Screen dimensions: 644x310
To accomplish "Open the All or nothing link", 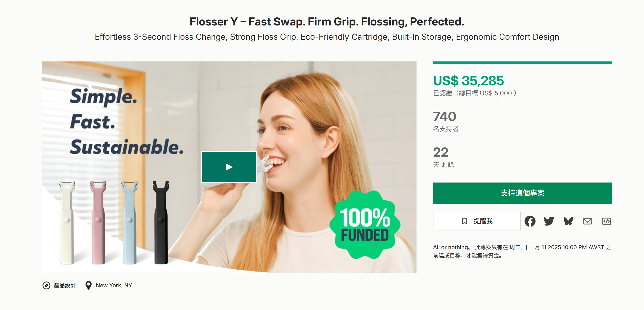I will click(452, 247).
